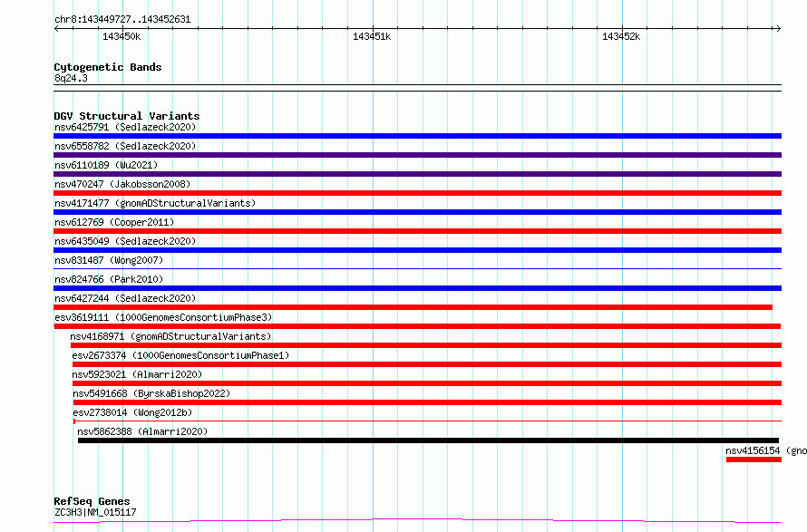Click the Cytogenetic Bands track heading
The image size is (807, 532).
tap(108, 67)
